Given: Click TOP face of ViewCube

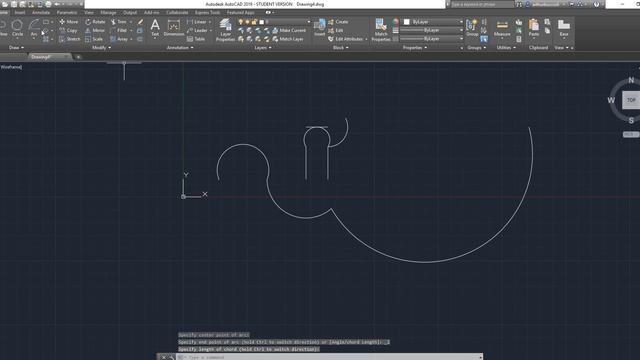Looking at the screenshot, I should [631, 100].
